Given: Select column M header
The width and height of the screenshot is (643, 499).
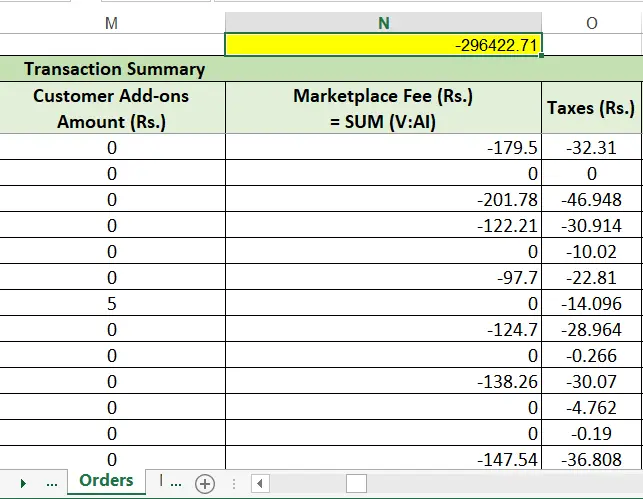Looking at the screenshot, I should tap(111, 23).
